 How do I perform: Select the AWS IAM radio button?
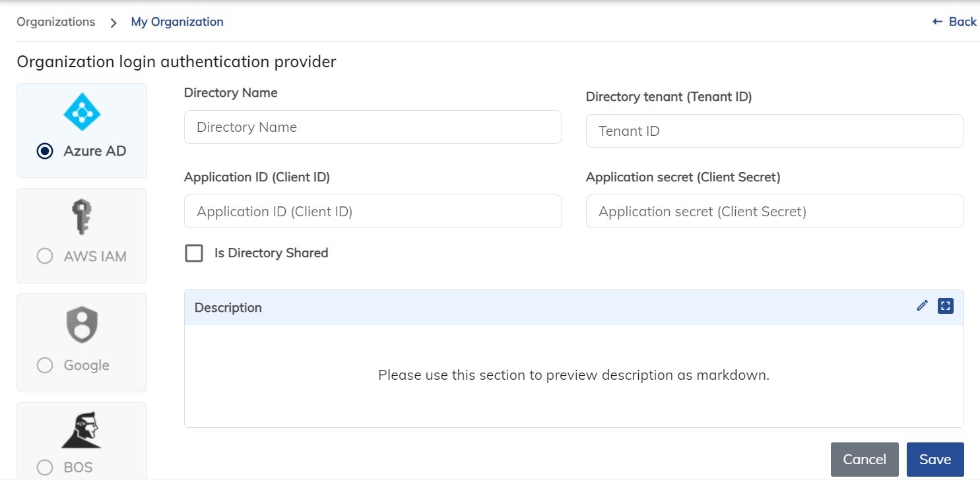[x=45, y=256]
